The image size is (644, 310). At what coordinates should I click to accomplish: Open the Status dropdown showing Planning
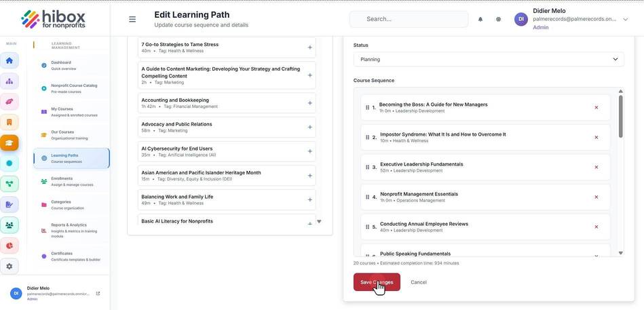point(489,59)
